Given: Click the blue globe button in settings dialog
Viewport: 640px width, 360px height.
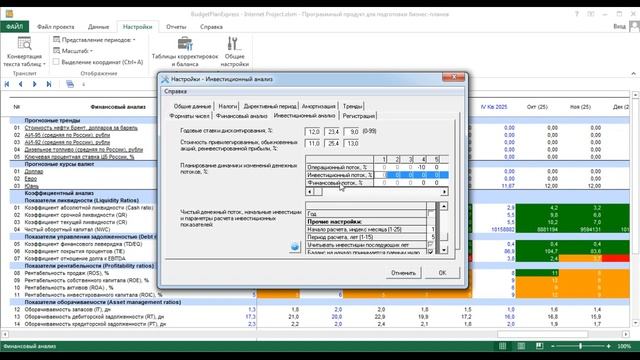Looking at the screenshot, I should click(x=295, y=247).
